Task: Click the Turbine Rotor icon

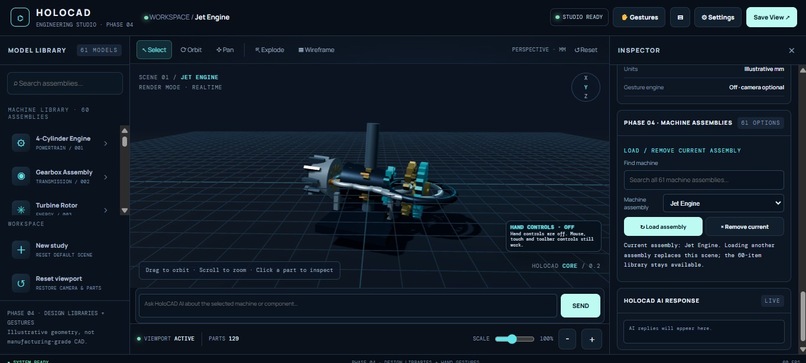Action: 21,209
